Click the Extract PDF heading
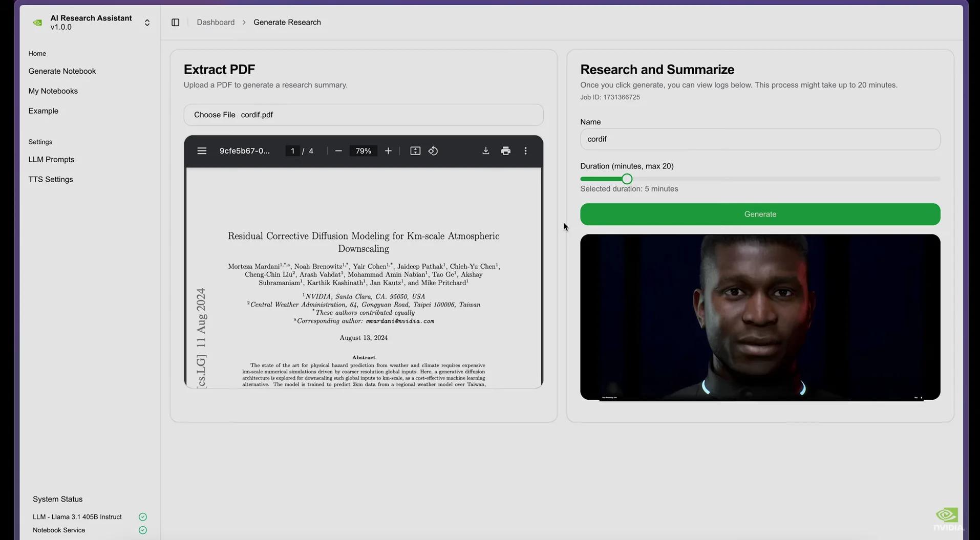 pos(219,70)
